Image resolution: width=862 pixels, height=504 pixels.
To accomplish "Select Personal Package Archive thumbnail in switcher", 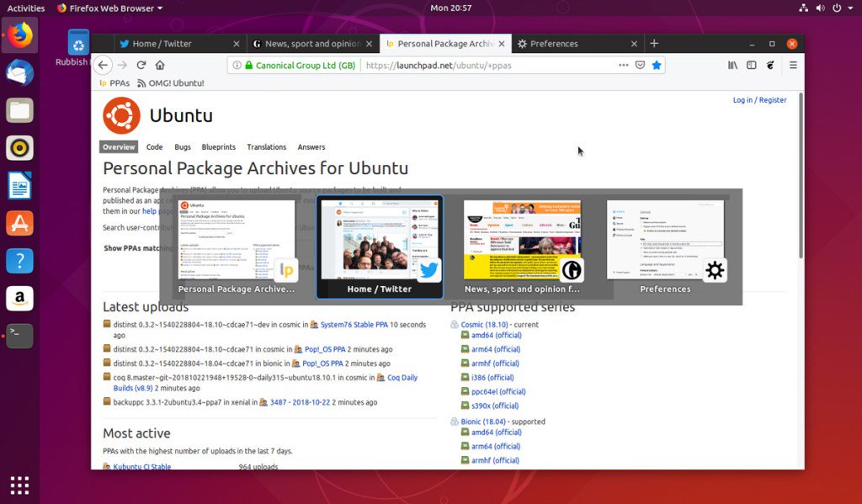I will (x=237, y=247).
